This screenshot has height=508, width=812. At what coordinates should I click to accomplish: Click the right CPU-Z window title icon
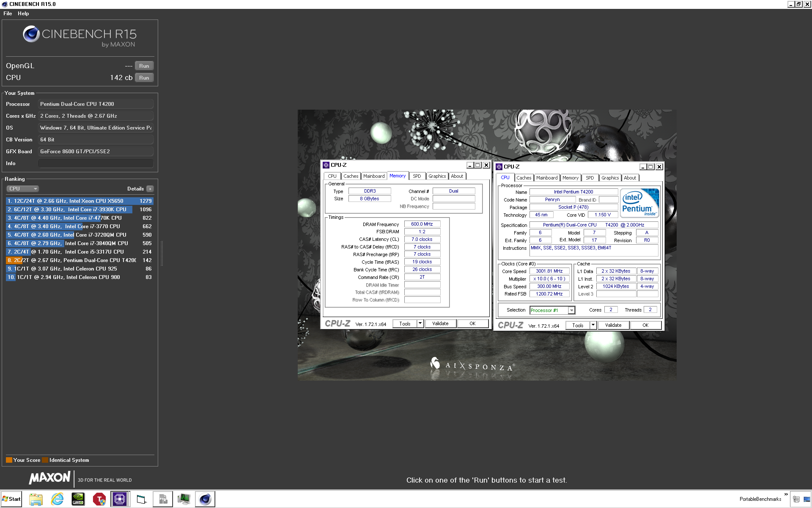pos(499,167)
